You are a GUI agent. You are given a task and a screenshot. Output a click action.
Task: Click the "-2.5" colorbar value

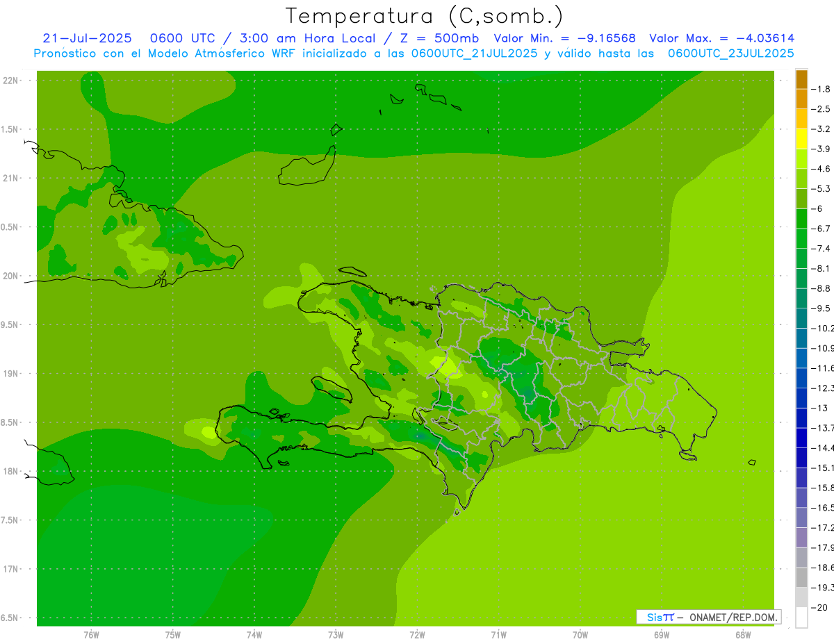click(x=820, y=109)
